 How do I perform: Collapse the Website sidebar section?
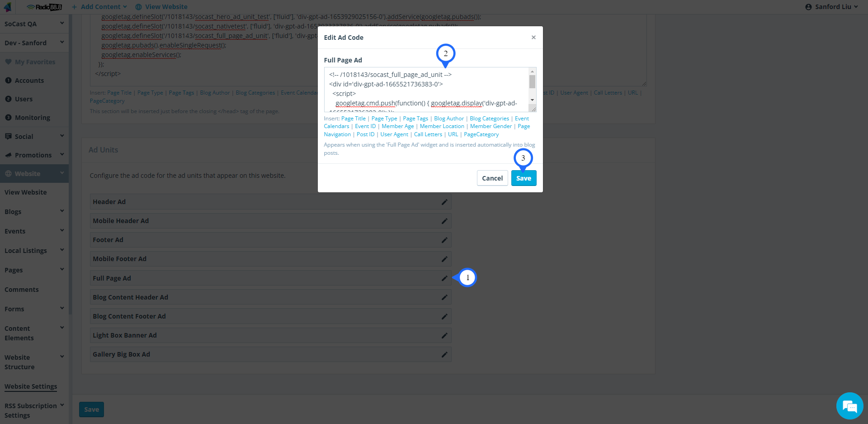click(x=34, y=174)
